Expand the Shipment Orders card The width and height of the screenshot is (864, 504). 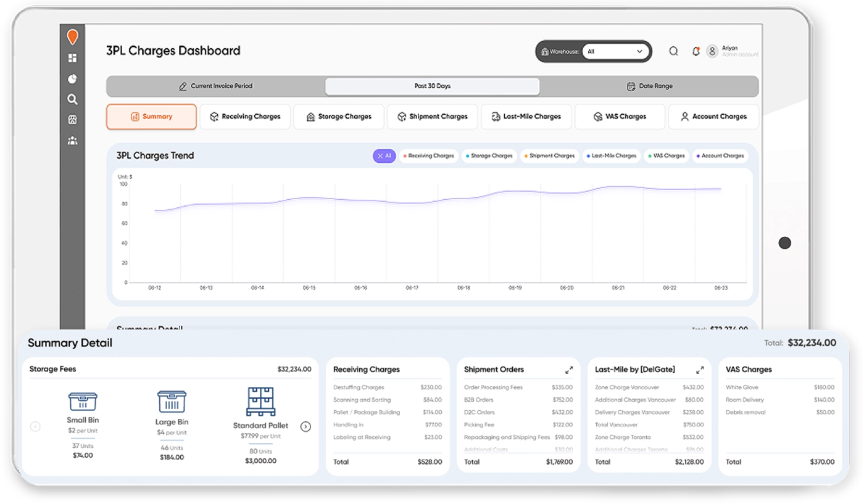[x=568, y=370]
